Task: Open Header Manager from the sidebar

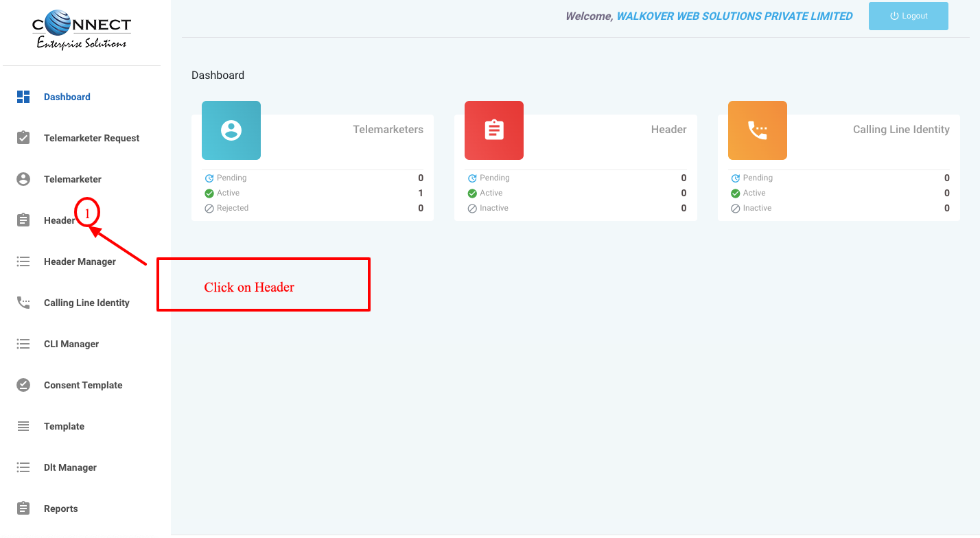Action: click(80, 261)
